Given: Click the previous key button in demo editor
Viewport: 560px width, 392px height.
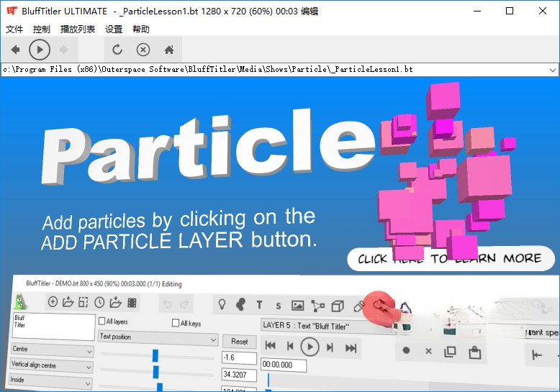Looking at the screenshot, I should click(290, 346).
